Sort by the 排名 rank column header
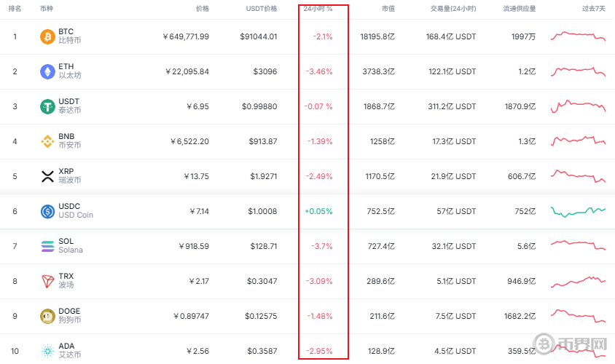The image size is (615, 364). (x=15, y=9)
